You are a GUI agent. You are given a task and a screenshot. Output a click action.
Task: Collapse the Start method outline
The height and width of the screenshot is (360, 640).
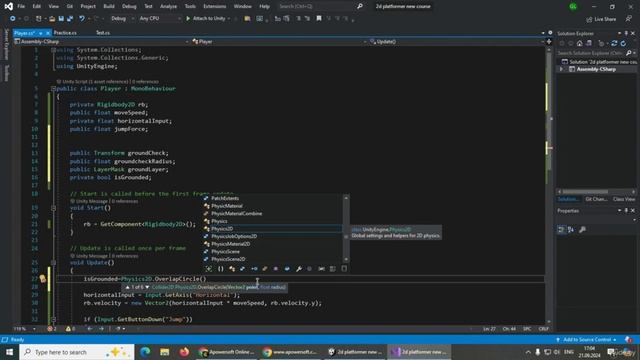(53, 208)
